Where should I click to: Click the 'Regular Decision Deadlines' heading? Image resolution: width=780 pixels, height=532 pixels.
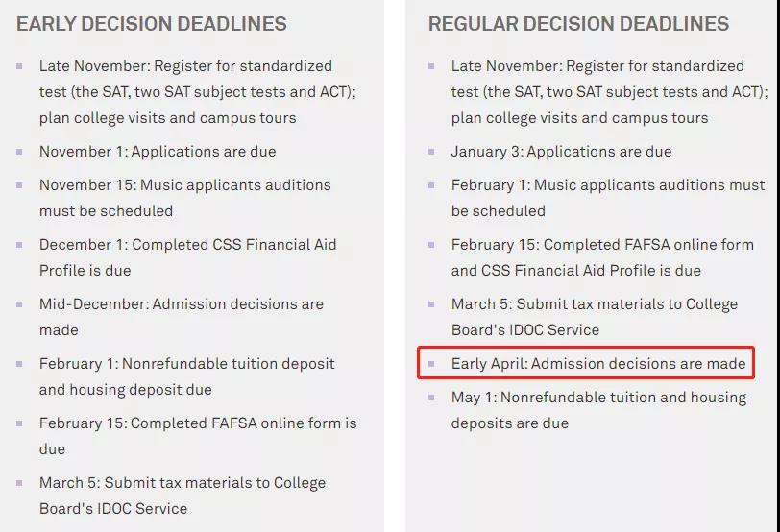coord(578,24)
